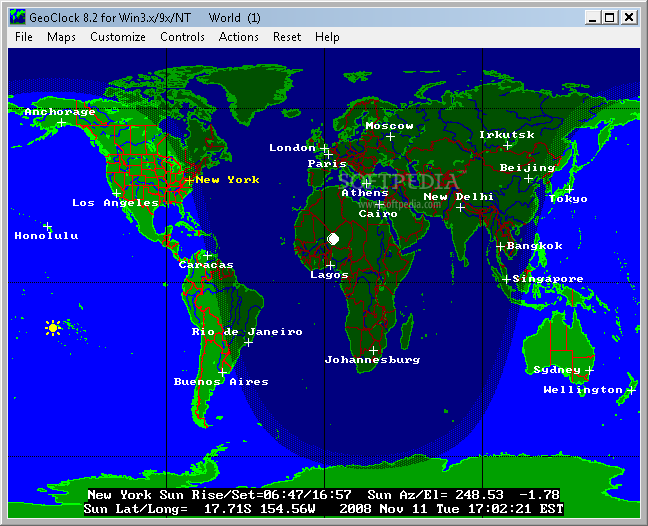This screenshot has height=526, width=648.
Task: Open the File menu
Action: (x=24, y=37)
